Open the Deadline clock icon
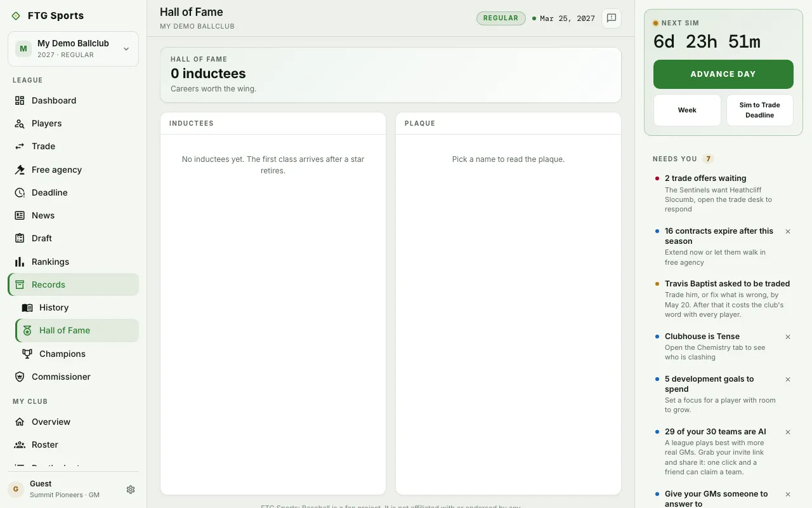Image resolution: width=812 pixels, height=508 pixels. point(20,192)
